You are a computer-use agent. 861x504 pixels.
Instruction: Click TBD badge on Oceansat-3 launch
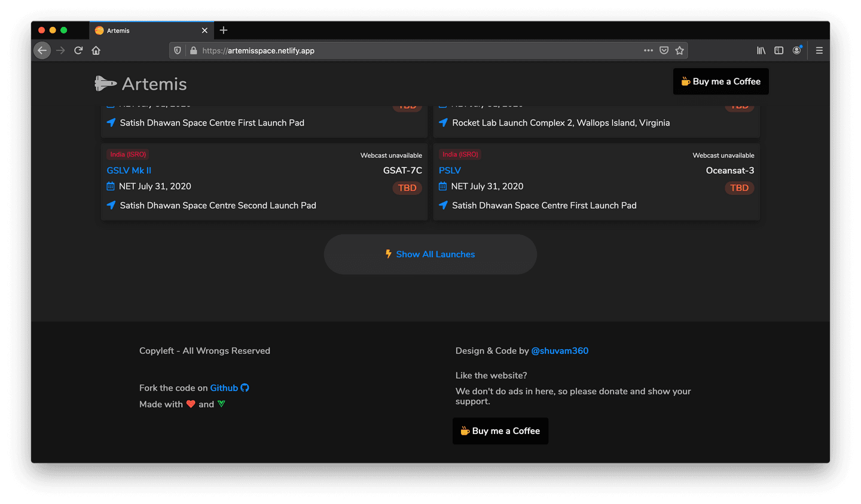740,188
